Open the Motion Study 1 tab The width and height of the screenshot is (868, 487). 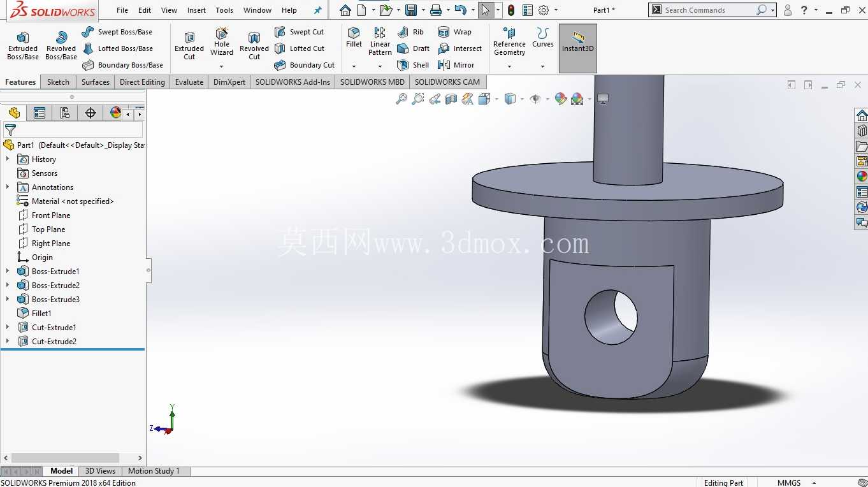tap(154, 471)
